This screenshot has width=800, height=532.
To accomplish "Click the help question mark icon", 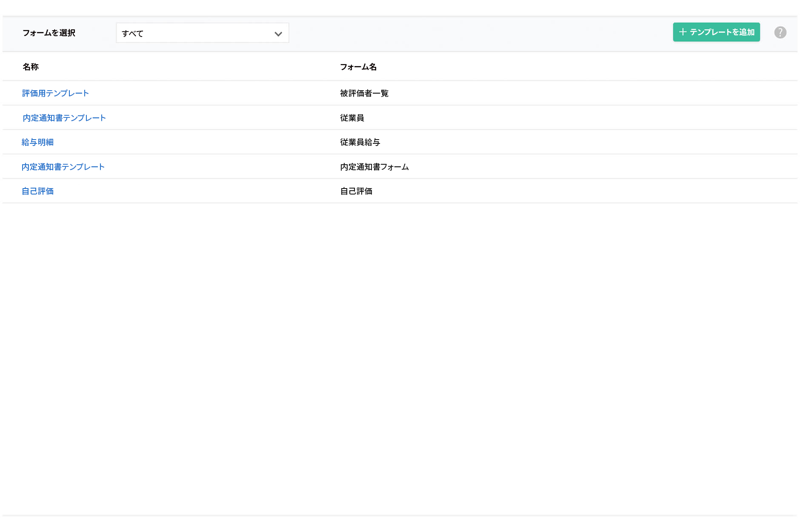I will [780, 32].
